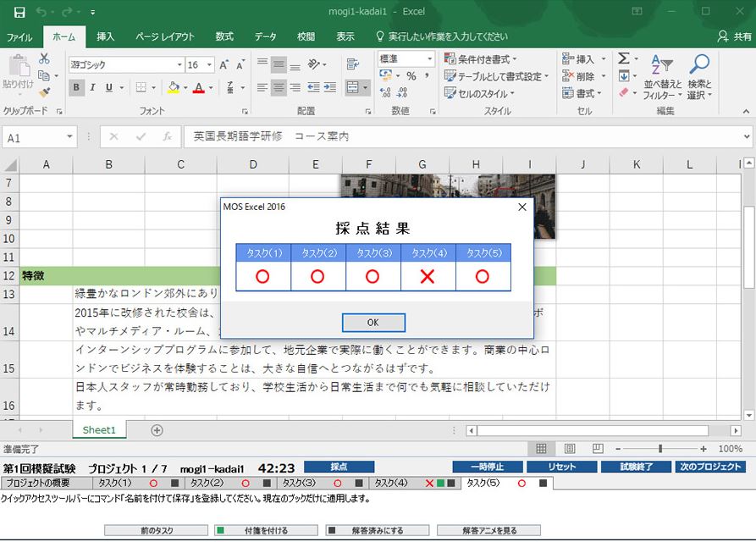Pause the exam with 一時停止
This screenshot has width=756, height=542.
pyautogui.click(x=488, y=467)
